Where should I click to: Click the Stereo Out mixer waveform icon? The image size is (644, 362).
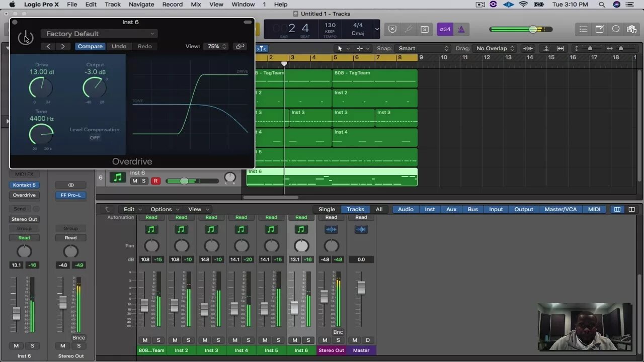(x=331, y=229)
